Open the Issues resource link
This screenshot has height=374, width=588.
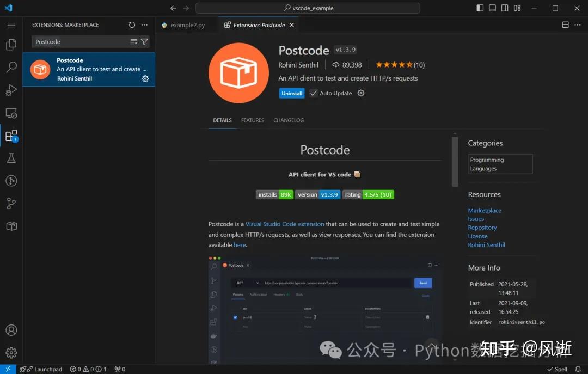(x=476, y=219)
